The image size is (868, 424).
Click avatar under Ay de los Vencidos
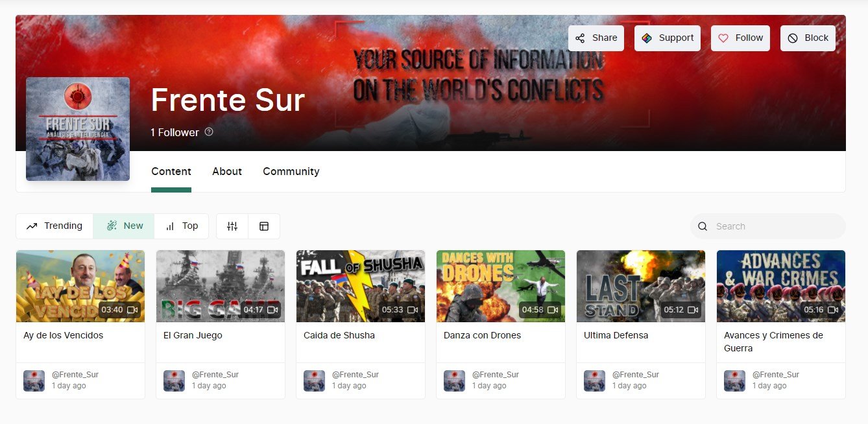[x=34, y=381]
